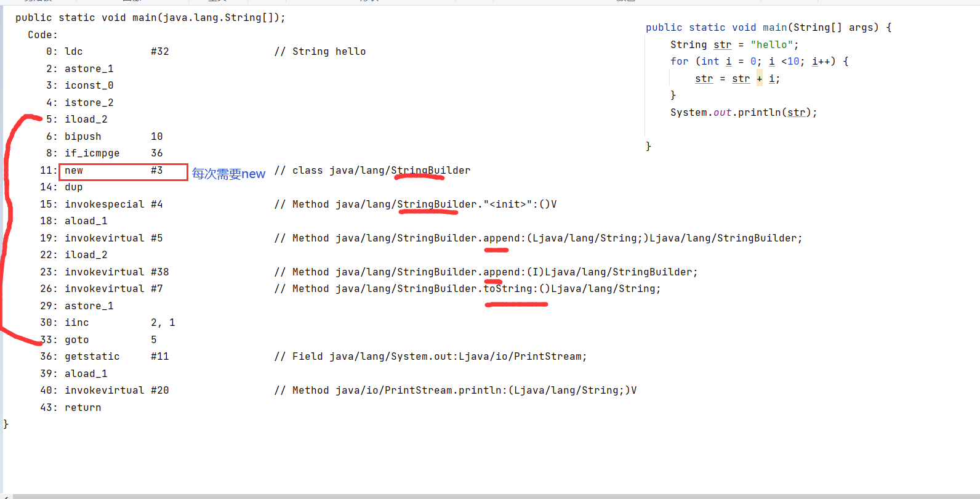Select the '22: iload_2' instruction
This screenshot has width=980, height=499.
[74, 255]
